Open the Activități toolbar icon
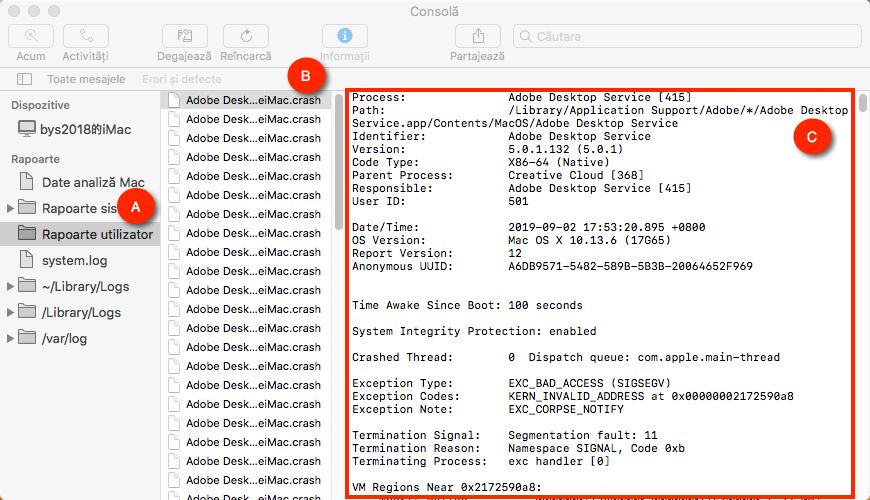This screenshot has height=500, width=870. click(x=85, y=36)
